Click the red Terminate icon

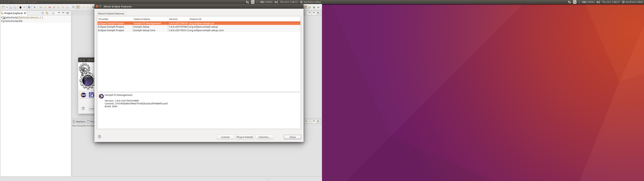50,8
